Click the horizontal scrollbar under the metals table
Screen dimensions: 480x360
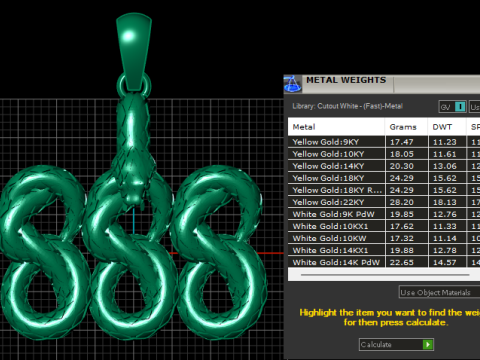coord(385,275)
